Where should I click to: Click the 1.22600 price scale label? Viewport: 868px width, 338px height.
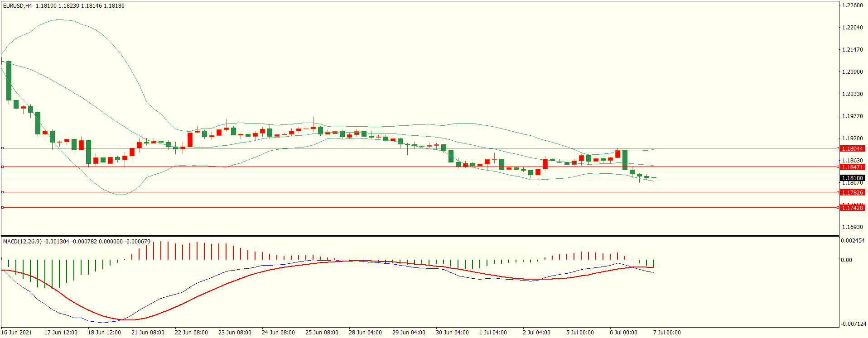point(852,5)
